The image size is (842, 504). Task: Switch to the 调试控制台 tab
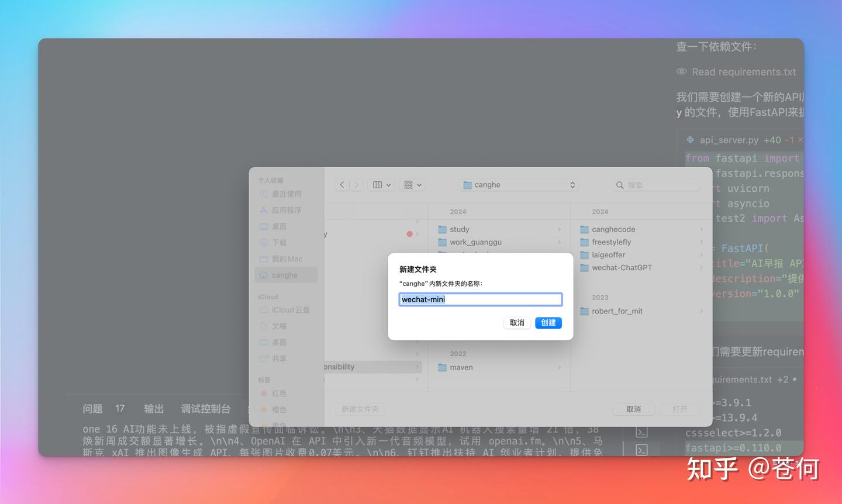tap(205, 409)
